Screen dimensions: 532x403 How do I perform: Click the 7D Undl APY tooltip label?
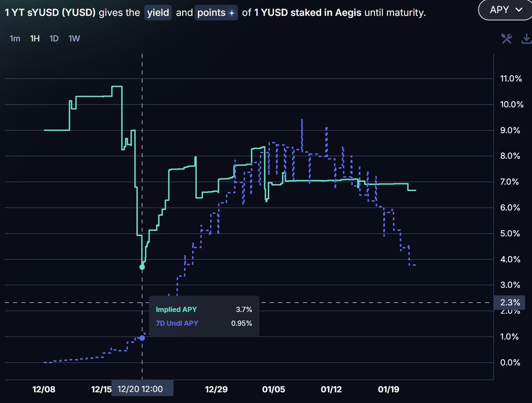(x=177, y=323)
